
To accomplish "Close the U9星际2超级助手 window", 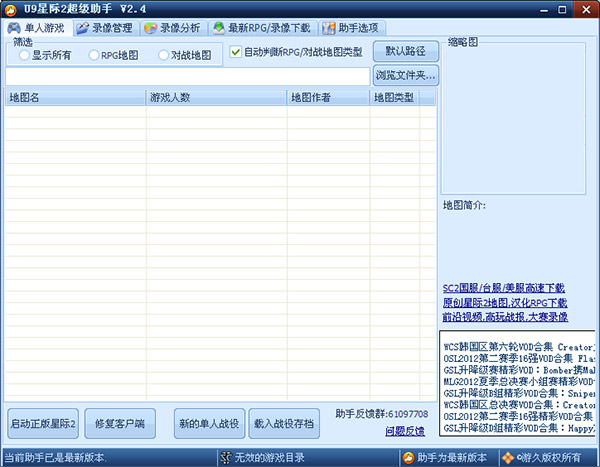I will [x=586, y=9].
